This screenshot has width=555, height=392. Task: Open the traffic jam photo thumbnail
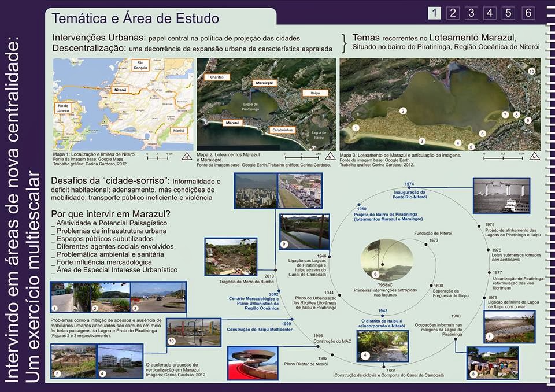[300, 191]
